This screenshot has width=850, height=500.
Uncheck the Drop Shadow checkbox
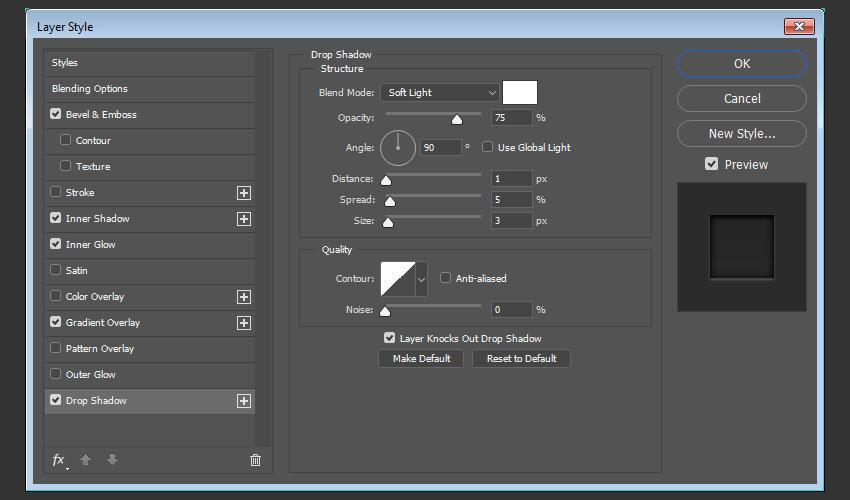(x=55, y=400)
